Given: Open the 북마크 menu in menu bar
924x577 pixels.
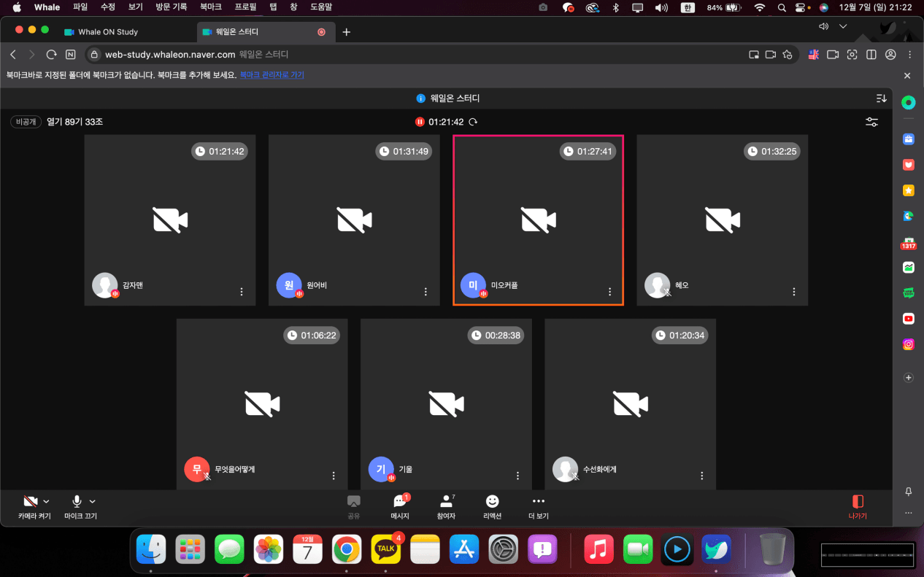Looking at the screenshot, I should pyautogui.click(x=210, y=7).
